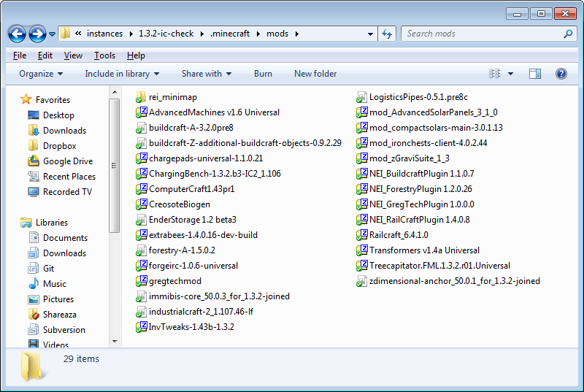
Task: Click the Burn button
Action: coord(263,74)
